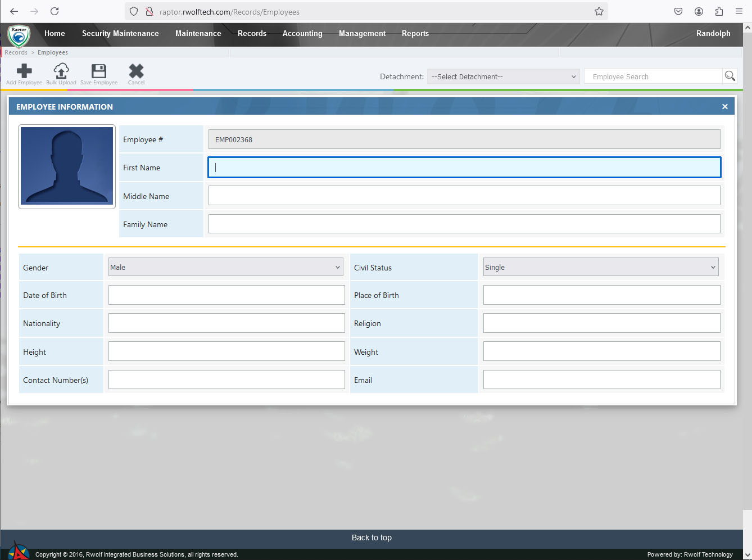Open the Civil Status dropdown showing Single
This screenshot has height=560, width=752.
coord(601,268)
